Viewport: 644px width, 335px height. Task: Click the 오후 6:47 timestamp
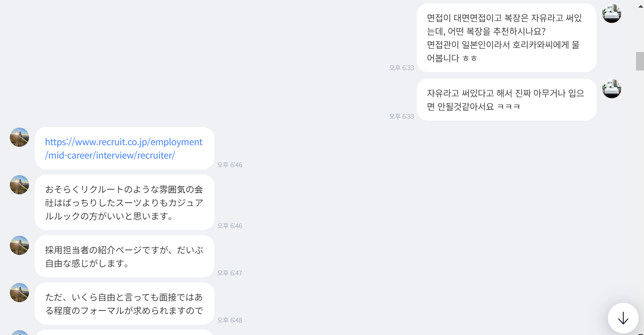point(230,273)
